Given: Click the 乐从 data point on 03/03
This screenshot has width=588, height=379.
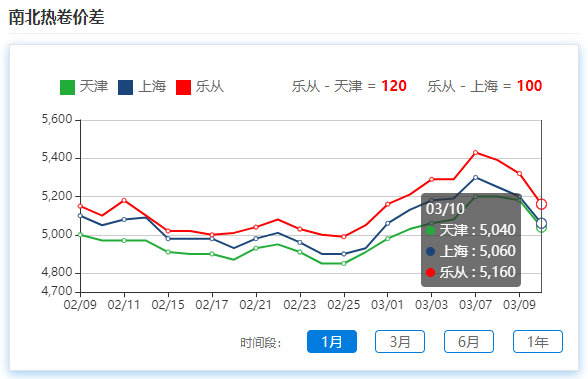Looking at the screenshot, I should tap(432, 179).
